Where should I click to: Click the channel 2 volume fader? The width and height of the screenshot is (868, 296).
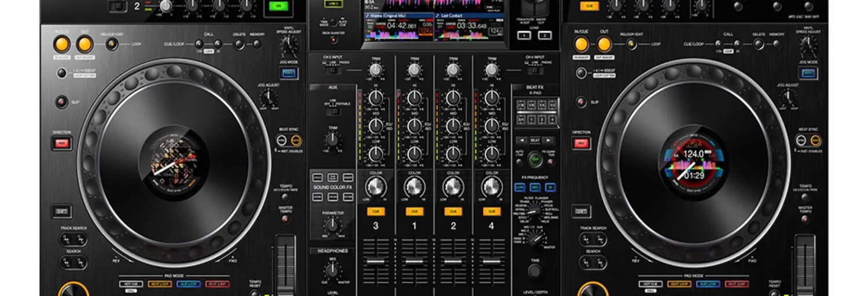pyautogui.click(x=453, y=262)
